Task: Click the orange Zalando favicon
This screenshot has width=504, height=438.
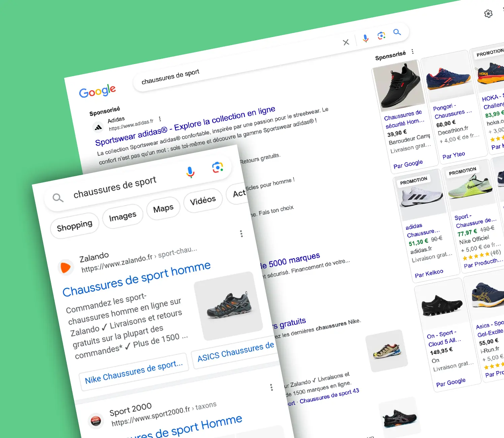Action: pyautogui.click(x=66, y=267)
